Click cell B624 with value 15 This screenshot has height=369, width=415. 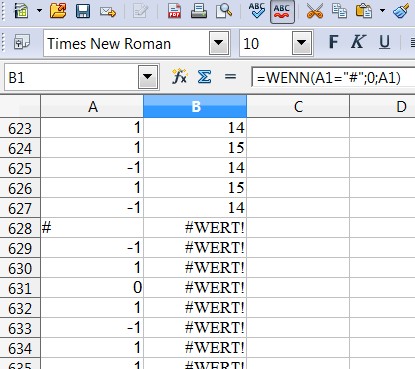[x=195, y=148]
